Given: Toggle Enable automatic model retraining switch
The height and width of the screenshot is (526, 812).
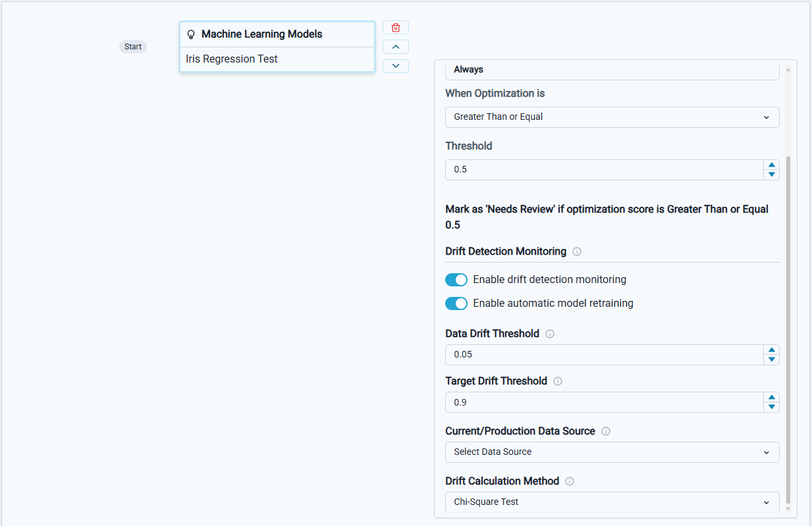Looking at the screenshot, I should click(456, 303).
